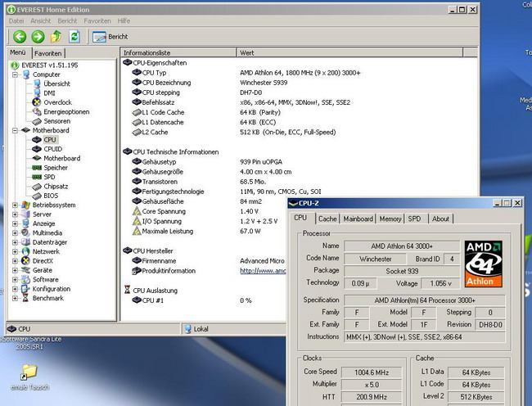The width and height of the screenshot is (532, 406).
Task: Expand the Netzwerk tree node
Action: tap(15, 251)
